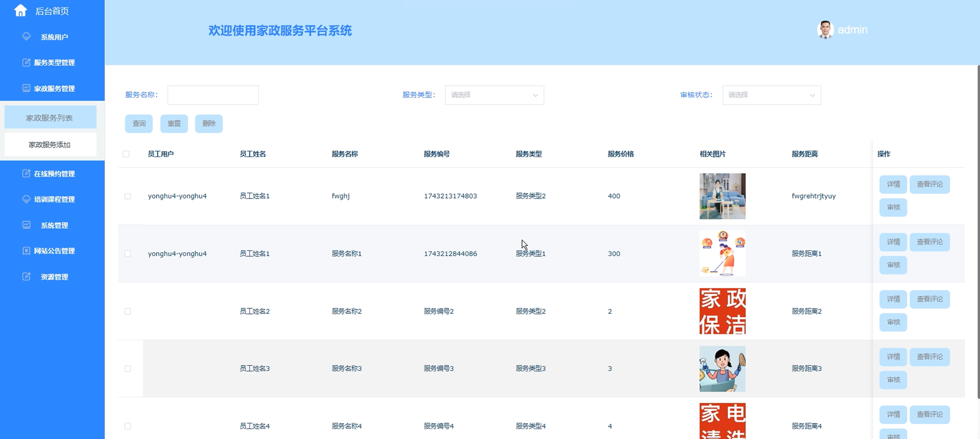This screenshot has height=439, width=980.
Task: 点击服务名称1行的审核按钮
Action: click(x=893, y=265)
